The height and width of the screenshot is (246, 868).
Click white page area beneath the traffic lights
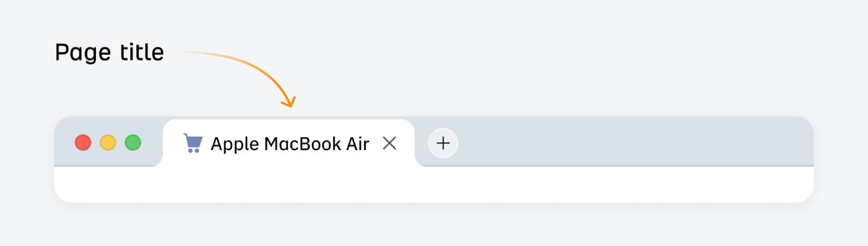pos(107,184)
